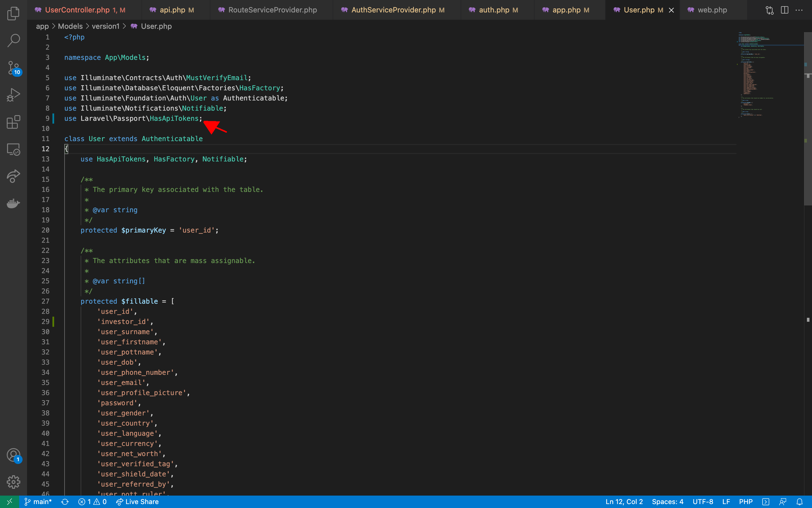Click the class User extends Authenticatable line
The width and height of the screenshot is (812, 508).
(134, 139)
